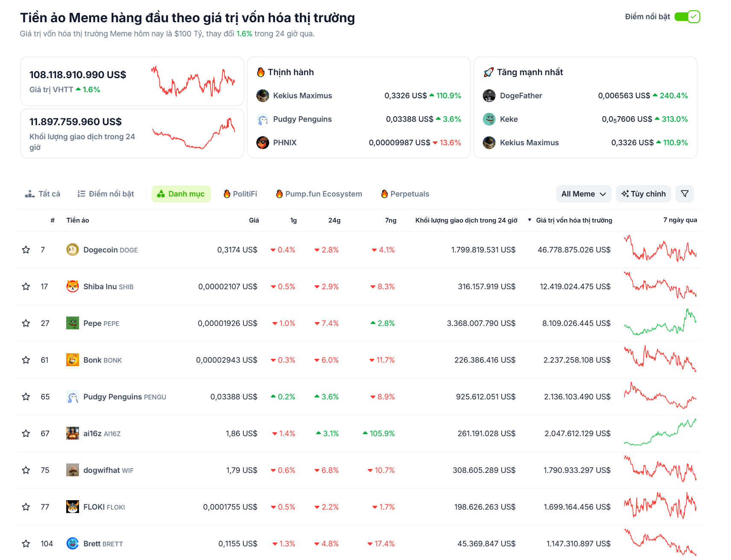Open the filter funnel button
731x560 pixels.
pyautogui.click(x=684, y=194)
